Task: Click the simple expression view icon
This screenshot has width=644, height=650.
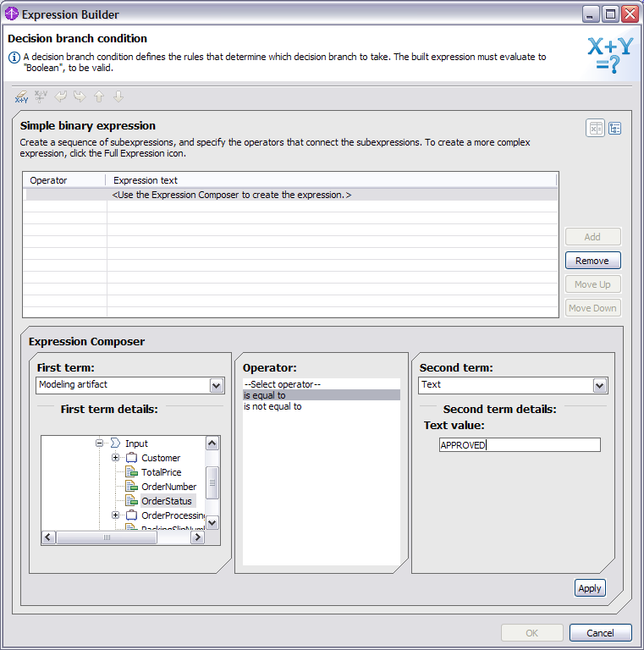Action: click(596, 128)
